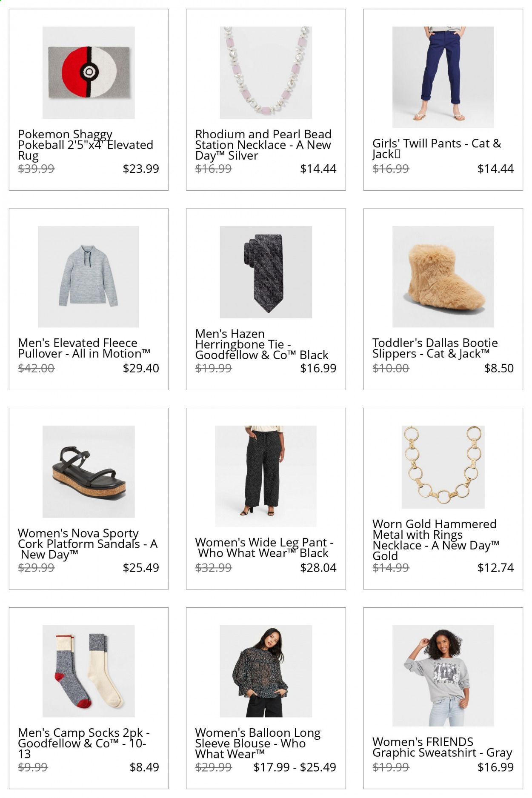Viewport: 532px width, 798px height.
Task: Open the Girls' Twill Pants image
Action: pos(443,77)
